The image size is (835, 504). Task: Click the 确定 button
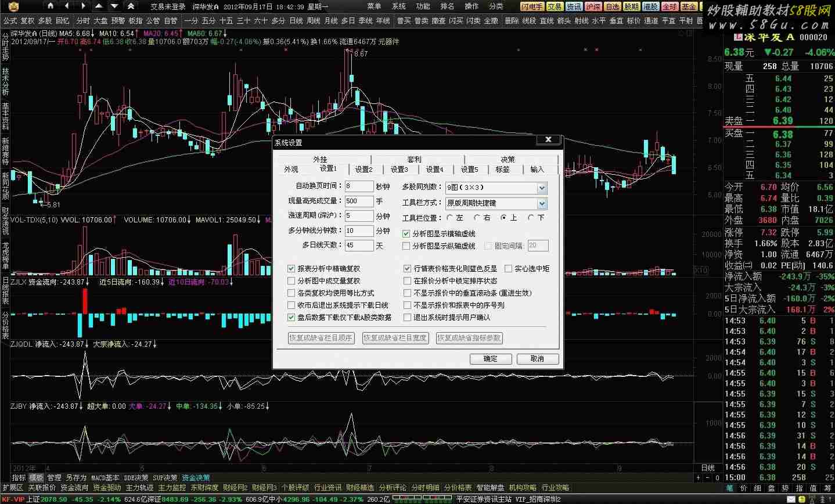click(491, 359)
